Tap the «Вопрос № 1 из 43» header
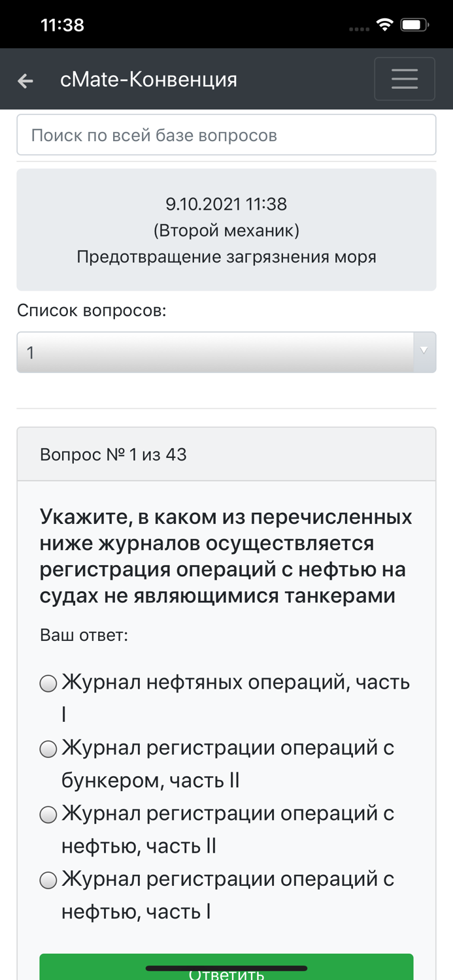 click(x=113, y=453)
